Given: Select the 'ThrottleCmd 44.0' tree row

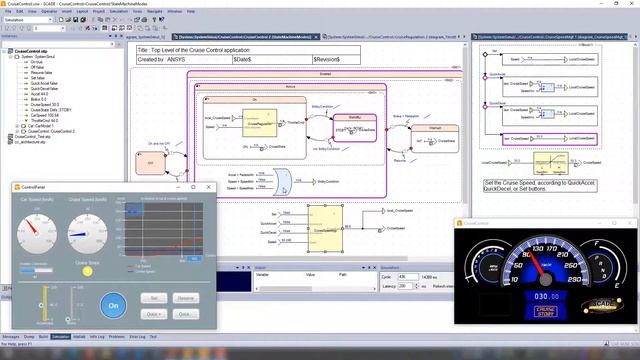Looking at the screenshot, I should [x=44, y=120].
